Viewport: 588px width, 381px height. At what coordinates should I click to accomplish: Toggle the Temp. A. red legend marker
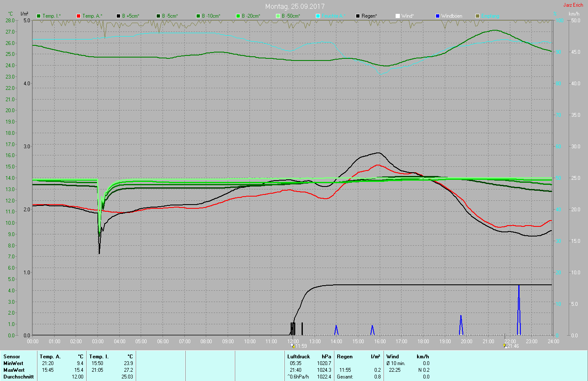79,16
